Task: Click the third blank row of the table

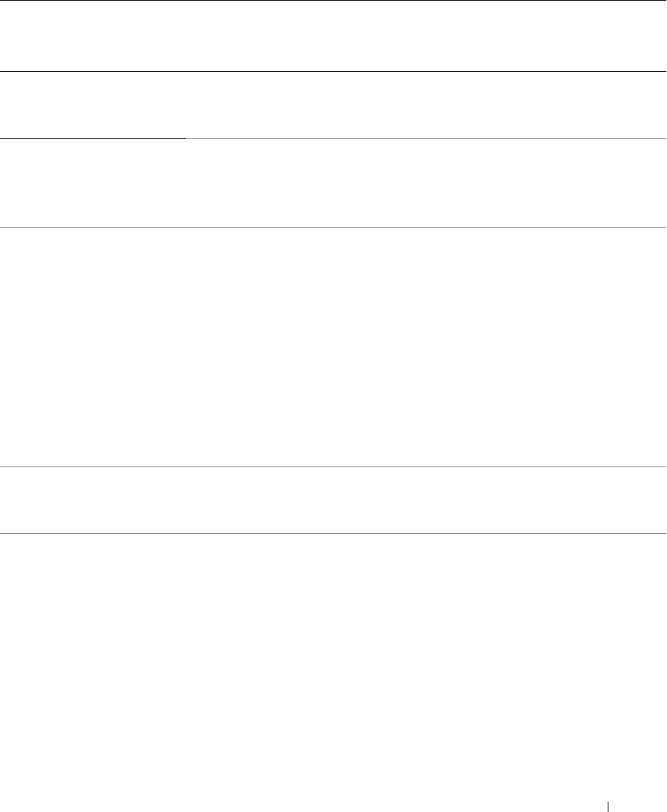Action: coord(333,182)
